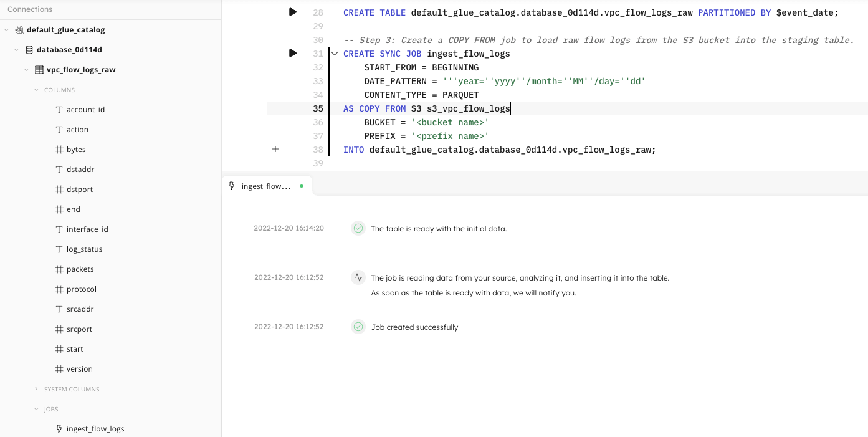Viewport: 868px width, 437px height.
Task: Click the ingest_flow_logs job lightning icon in tree
Action: point(59,429)
